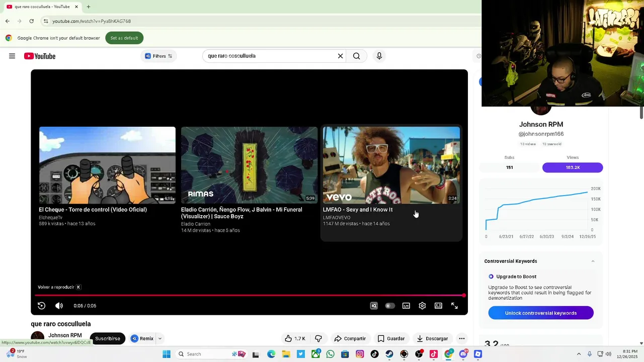Open Steam from the taskbar
644x362 pixels.
389,354
